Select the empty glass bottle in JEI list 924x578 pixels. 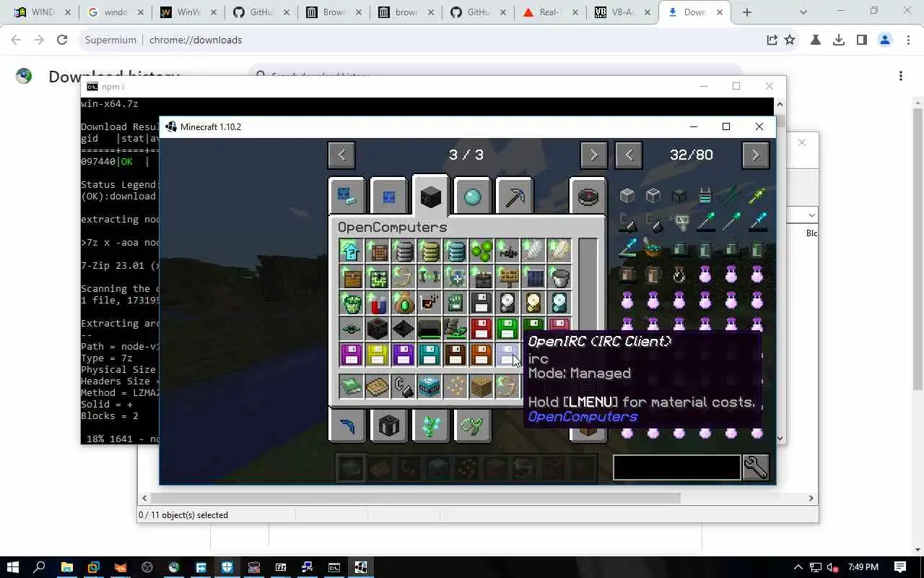click(679, 274)
